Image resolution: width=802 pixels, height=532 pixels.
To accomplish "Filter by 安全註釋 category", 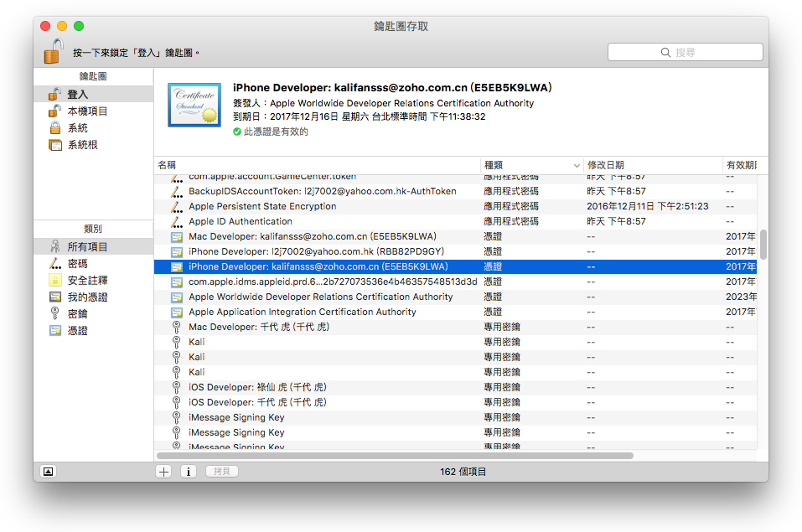I will coord(93,281).
